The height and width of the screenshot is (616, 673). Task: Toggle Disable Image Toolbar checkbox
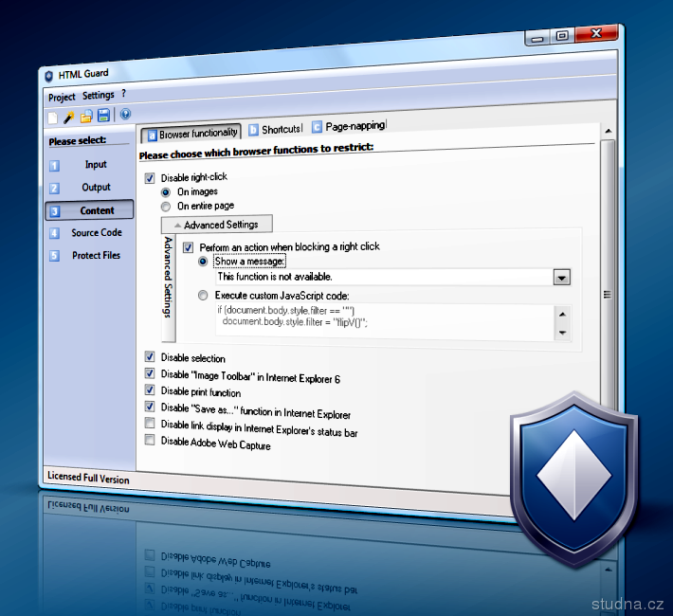coord(150,373)
